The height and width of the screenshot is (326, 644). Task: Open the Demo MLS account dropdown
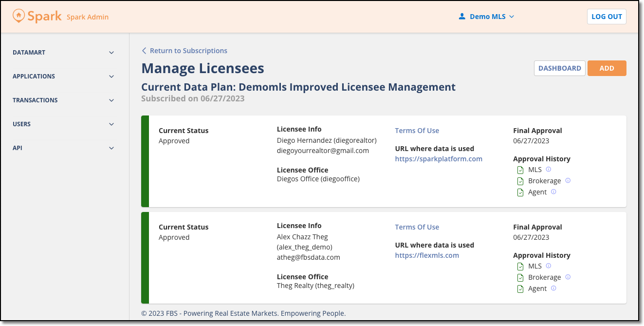click(486, 17)
